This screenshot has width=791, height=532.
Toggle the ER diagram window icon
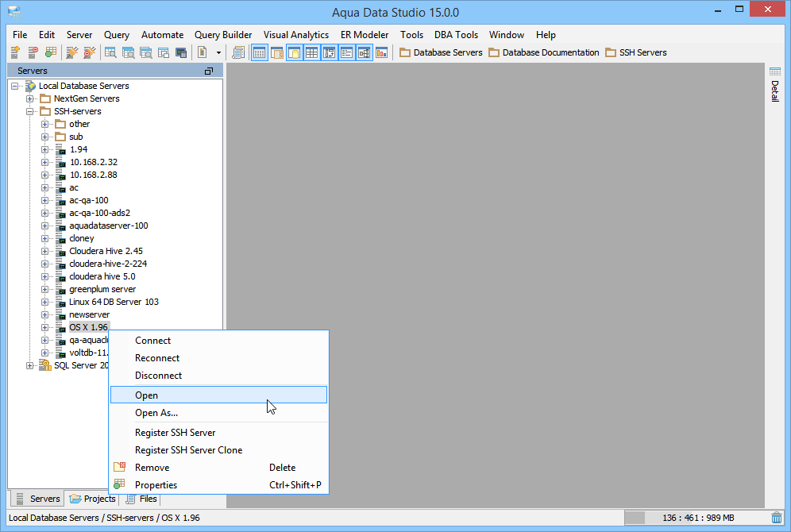pyautogui.click(x=365, y=52)
